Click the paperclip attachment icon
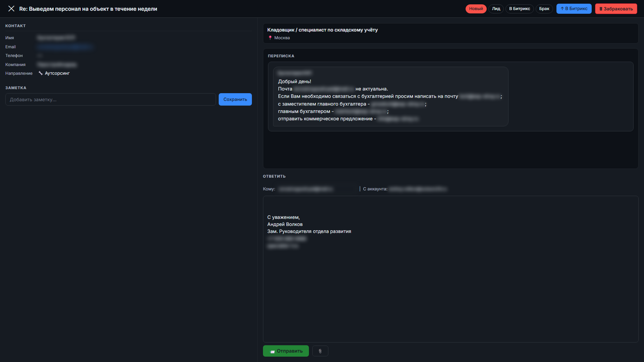The width and height of the screenshot is (644, 362). click(320, 351)
